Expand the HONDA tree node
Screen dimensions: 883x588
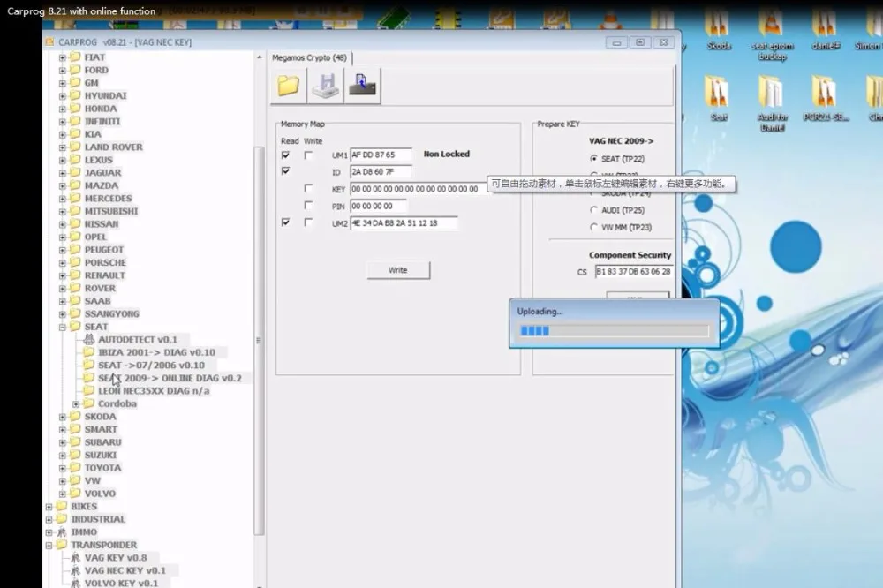[x=63, y=109]
